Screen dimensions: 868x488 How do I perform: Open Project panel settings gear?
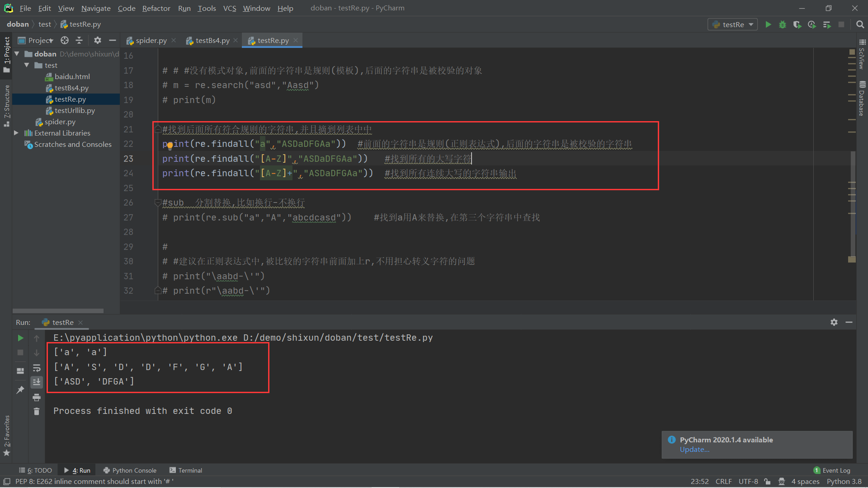tap(97, 40)
